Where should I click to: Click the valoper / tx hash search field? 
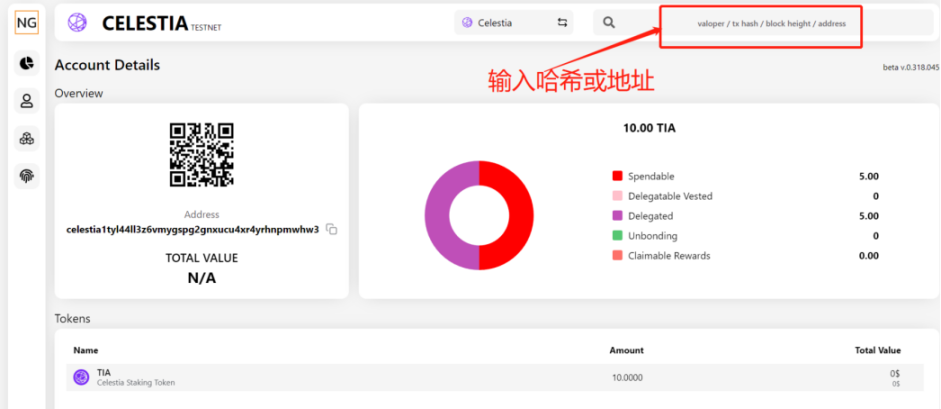[763, 23]
